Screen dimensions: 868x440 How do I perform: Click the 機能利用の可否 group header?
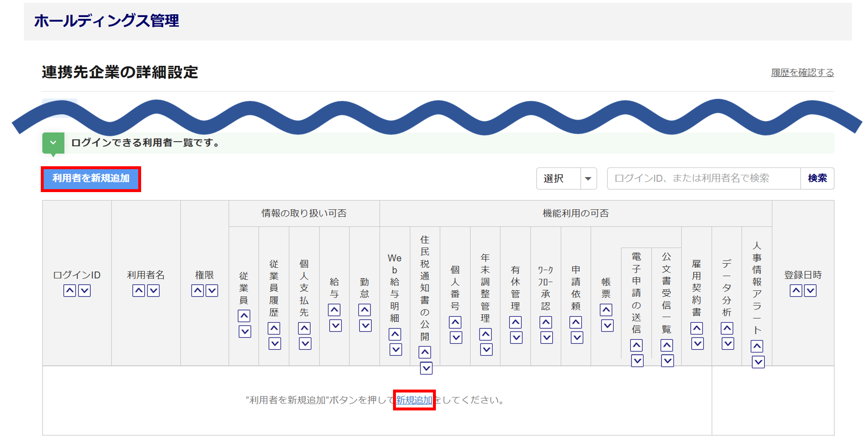(575, 213)
